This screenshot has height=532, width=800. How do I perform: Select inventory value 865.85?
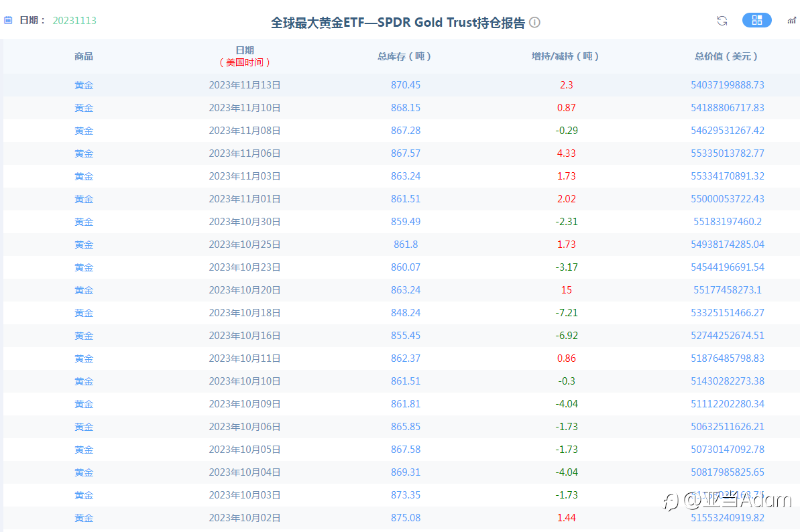pos(406,427)
